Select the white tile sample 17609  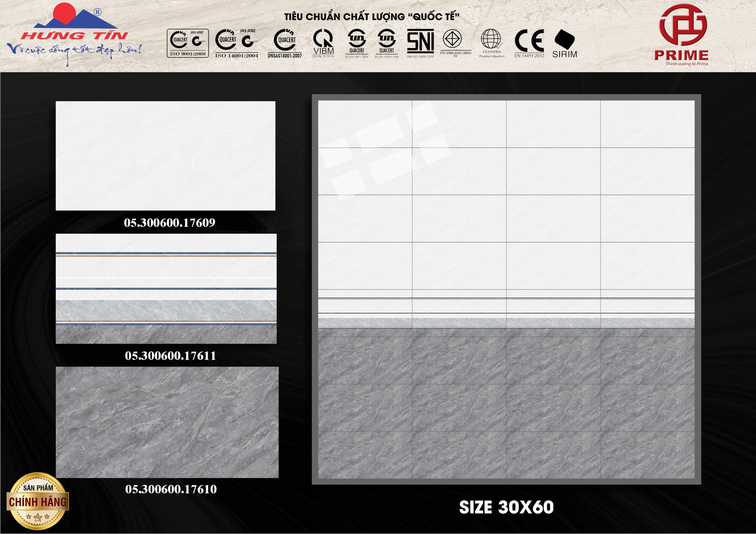[x=165, y=155]
